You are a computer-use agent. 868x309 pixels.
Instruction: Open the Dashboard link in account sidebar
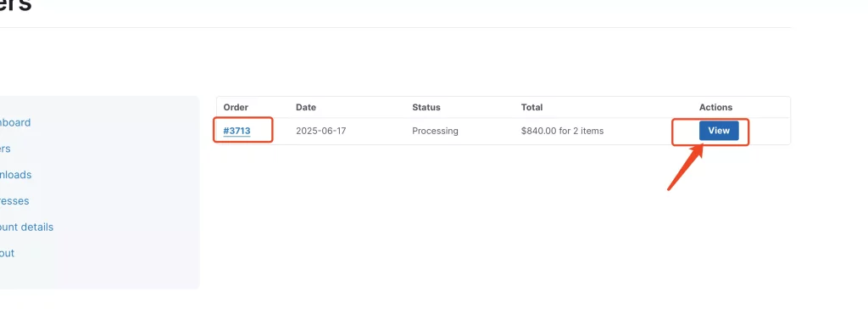(x=15, y=122)
